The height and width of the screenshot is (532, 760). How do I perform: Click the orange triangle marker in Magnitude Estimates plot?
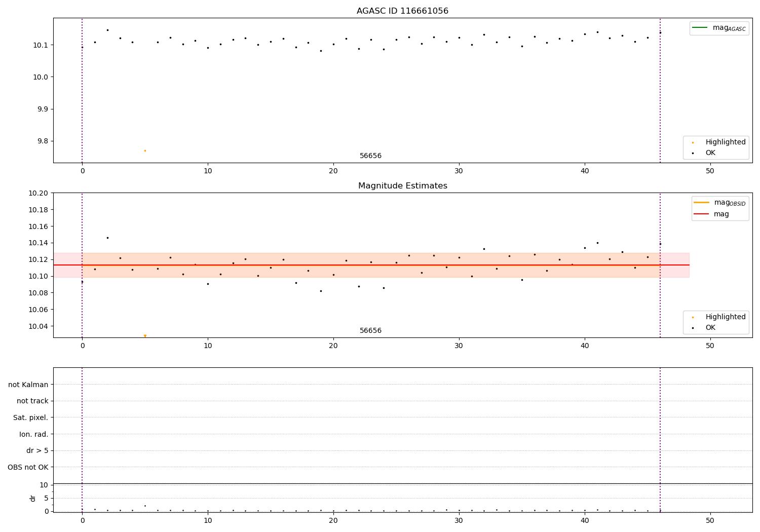coord(145,336)
